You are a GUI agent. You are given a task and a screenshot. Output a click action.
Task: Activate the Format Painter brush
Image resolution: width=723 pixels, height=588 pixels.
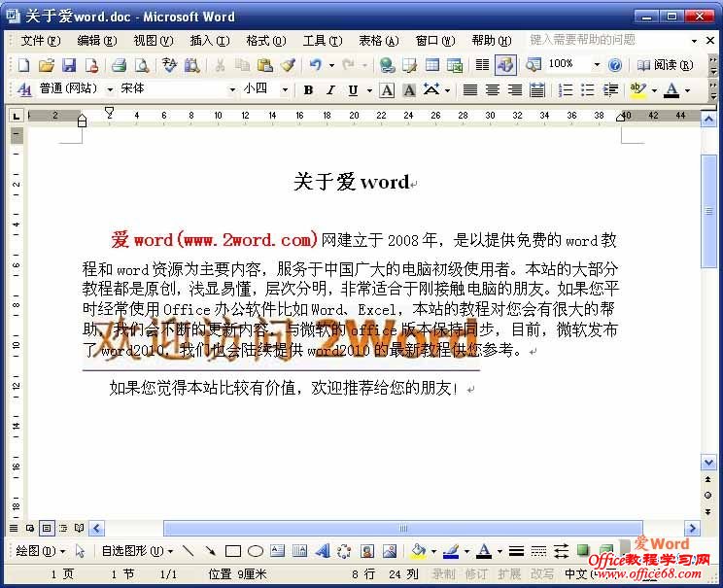coord(288,65)
